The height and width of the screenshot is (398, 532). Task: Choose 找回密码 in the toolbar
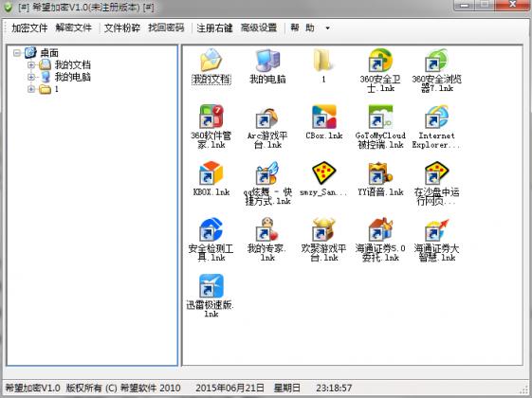click(x=166, y=27)
